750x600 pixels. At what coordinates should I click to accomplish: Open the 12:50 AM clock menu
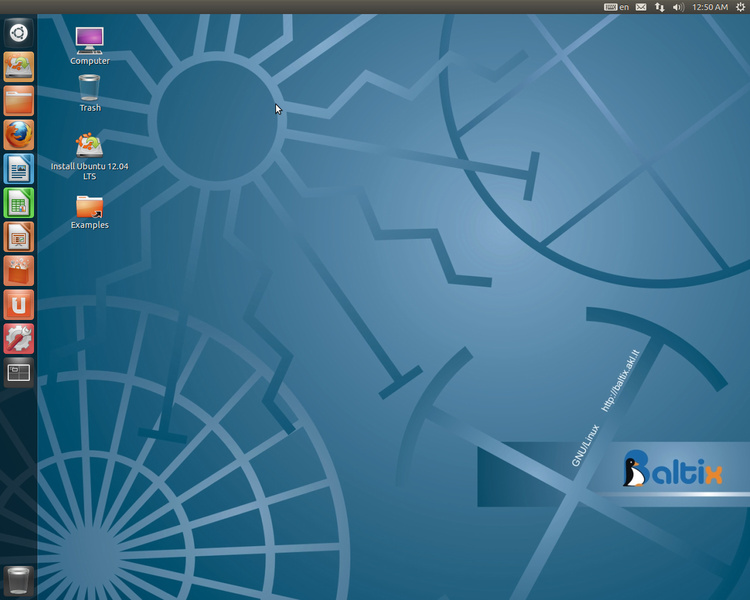click(x=710, y=7)
